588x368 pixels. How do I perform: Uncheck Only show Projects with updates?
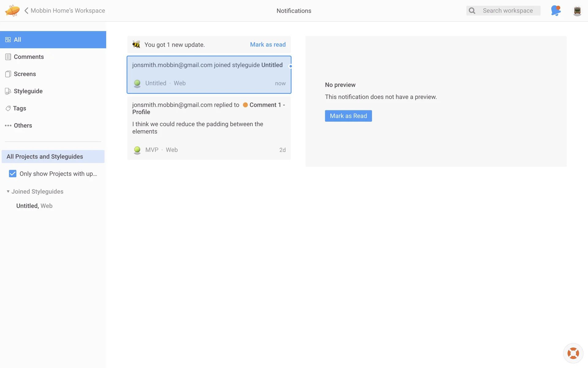[13, 174]
